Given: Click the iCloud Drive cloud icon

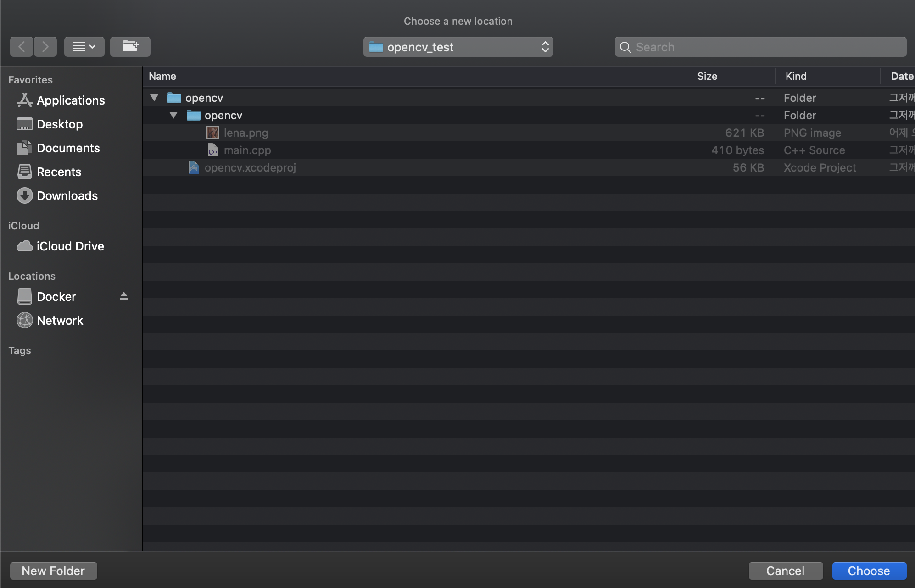Looking at the screenshot, I should pyautogui.click(x=24, y=246).
